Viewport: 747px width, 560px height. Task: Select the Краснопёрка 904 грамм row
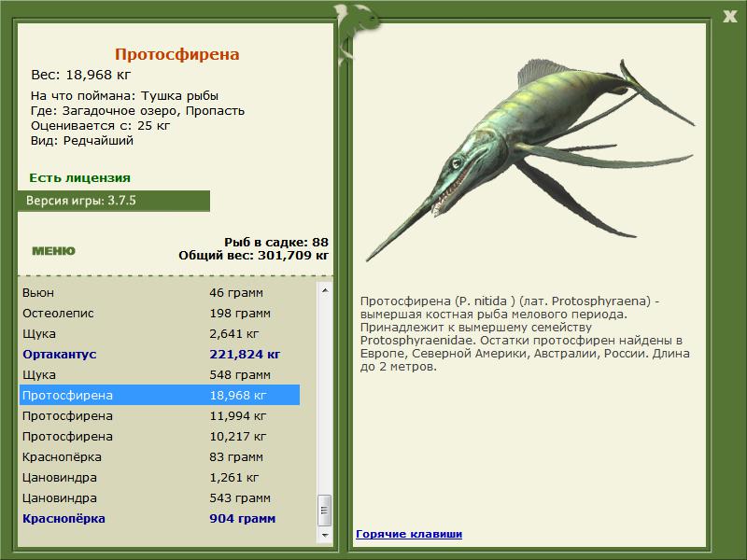click(x=160, y=518)
